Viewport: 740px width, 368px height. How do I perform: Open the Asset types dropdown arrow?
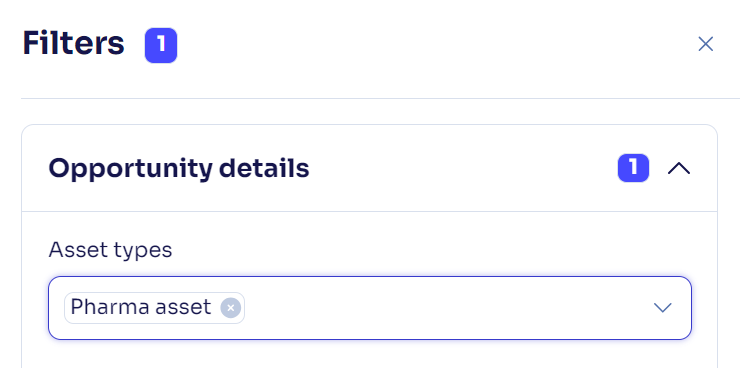pos(662,308)
